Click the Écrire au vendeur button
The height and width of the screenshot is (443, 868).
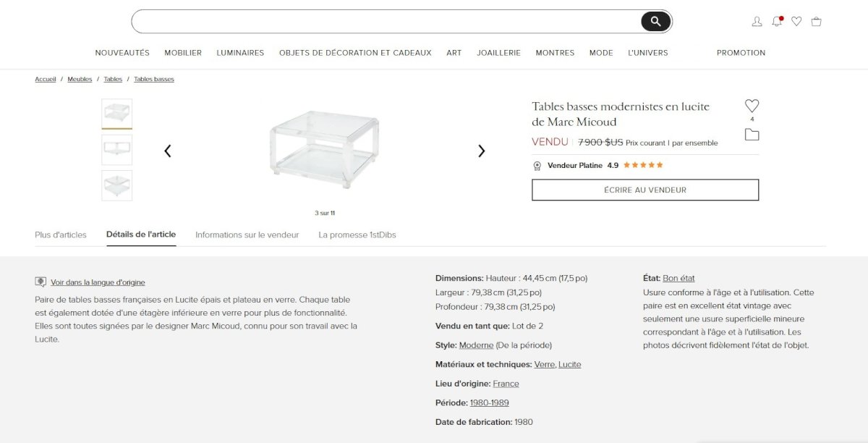(645, 190)
